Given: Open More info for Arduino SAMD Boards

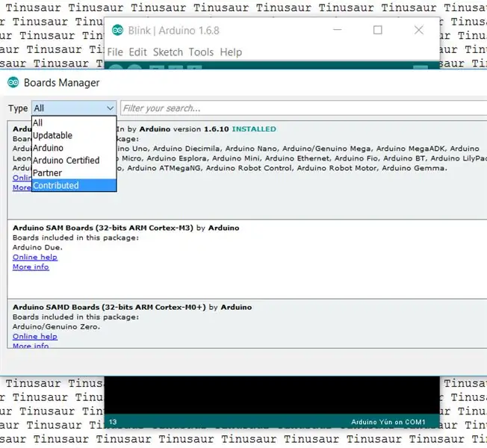Looking at the screenshot, I should point(31,346).
